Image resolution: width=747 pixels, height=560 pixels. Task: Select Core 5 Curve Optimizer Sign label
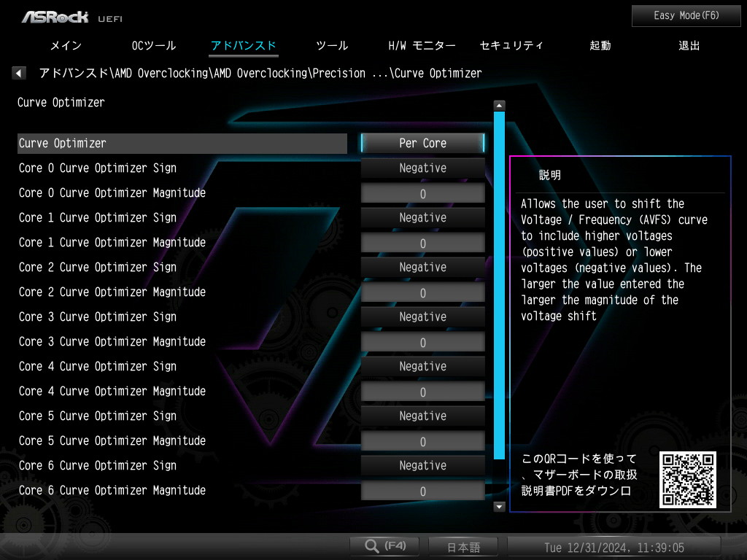[98, 416]
